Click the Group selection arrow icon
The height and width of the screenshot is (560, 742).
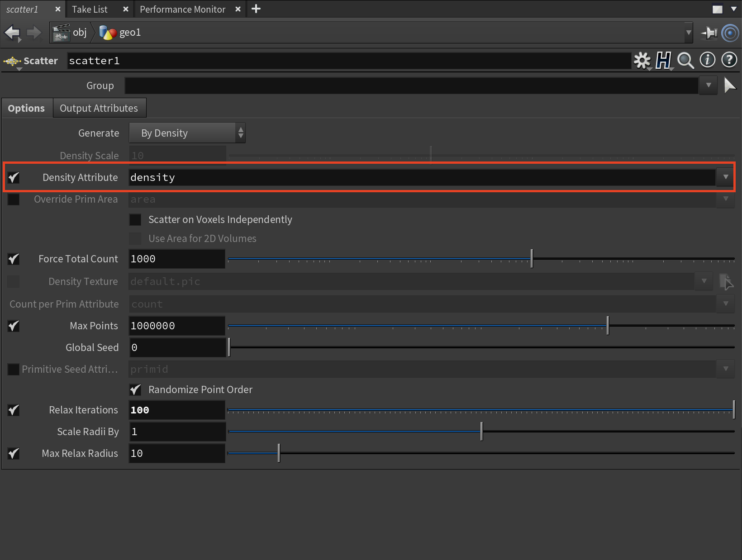click(729, 85)
